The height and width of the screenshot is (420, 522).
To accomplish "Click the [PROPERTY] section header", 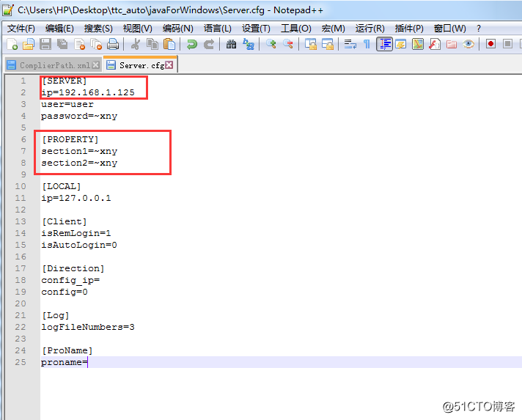I will 70,139.
